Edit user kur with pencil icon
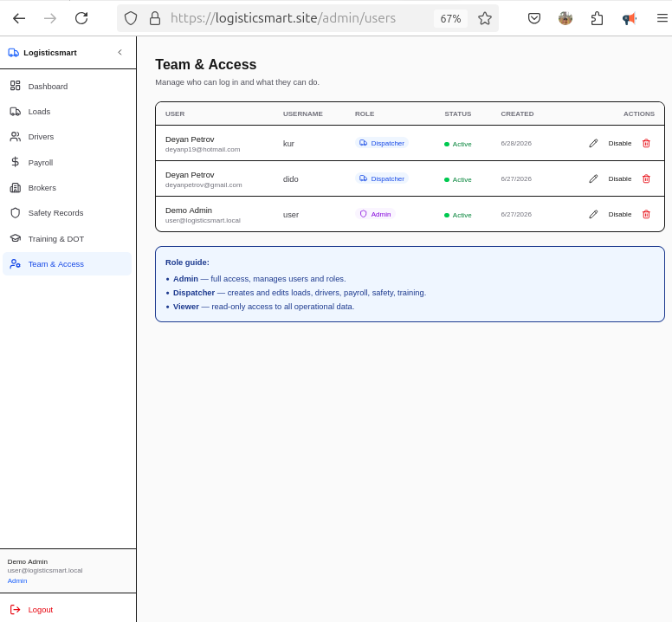 point(593,143)
